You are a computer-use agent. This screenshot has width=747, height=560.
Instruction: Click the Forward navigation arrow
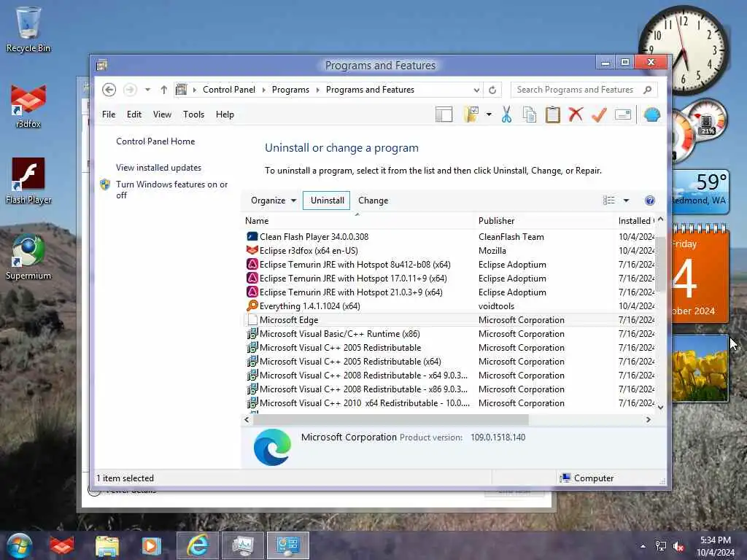click(130, 90)
